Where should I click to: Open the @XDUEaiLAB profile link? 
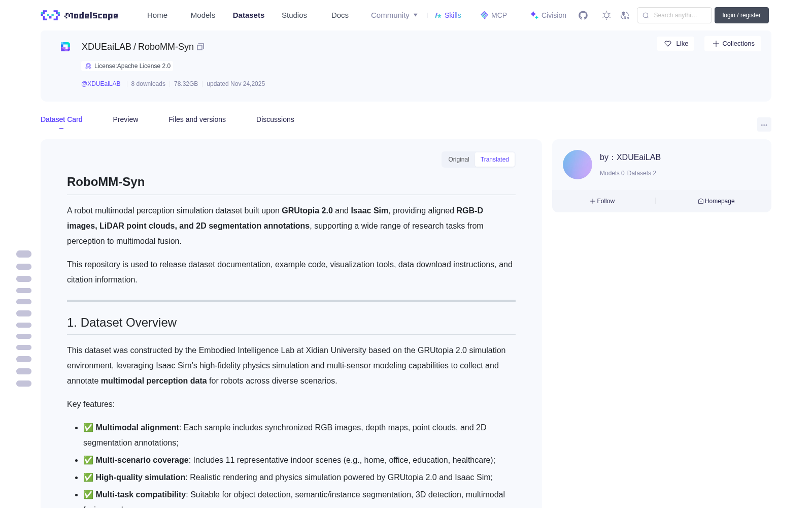[101, 84]
